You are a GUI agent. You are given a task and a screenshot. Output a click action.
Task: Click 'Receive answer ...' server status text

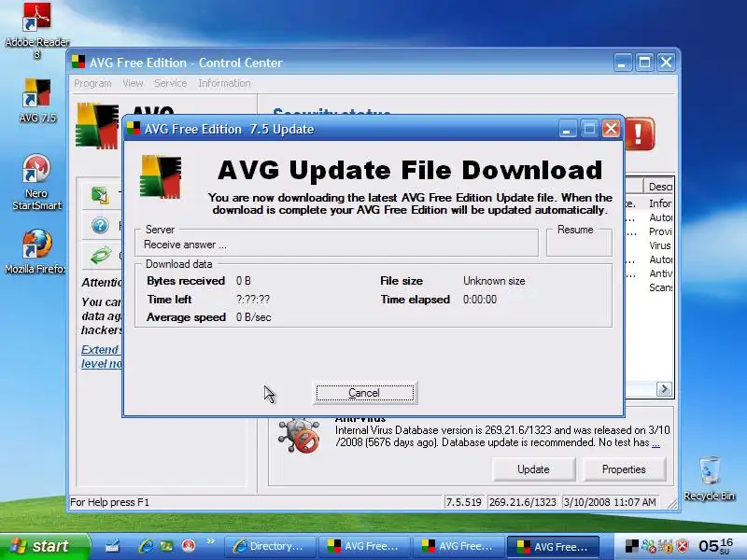point(185,245)
